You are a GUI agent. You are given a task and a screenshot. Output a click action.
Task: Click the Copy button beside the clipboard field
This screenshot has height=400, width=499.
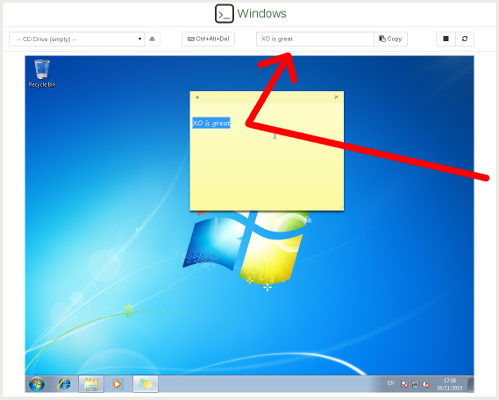click(x=391, y=39)
